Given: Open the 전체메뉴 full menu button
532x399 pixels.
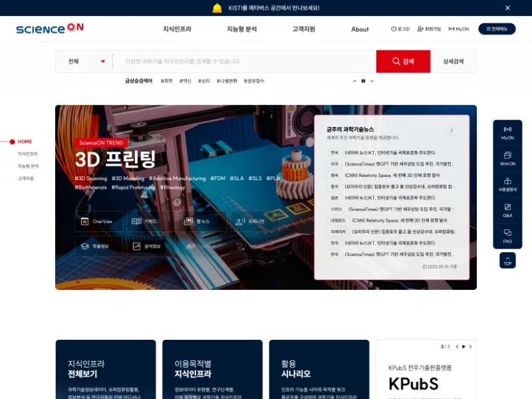Looking at the screenshot, I should point(497,29).
